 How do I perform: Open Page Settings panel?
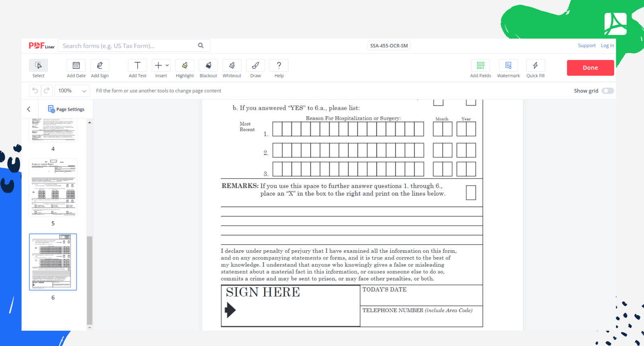[x=66, y=109]
